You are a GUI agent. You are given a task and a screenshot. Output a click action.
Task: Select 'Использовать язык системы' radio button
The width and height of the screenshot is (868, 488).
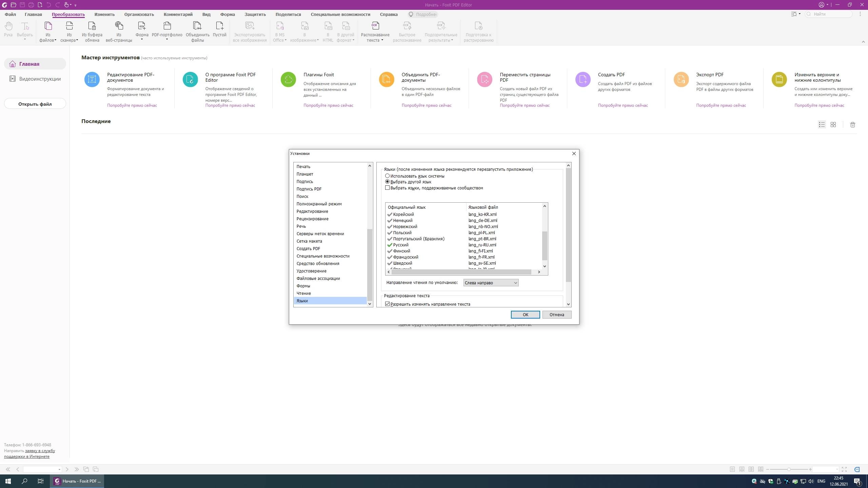387,176
